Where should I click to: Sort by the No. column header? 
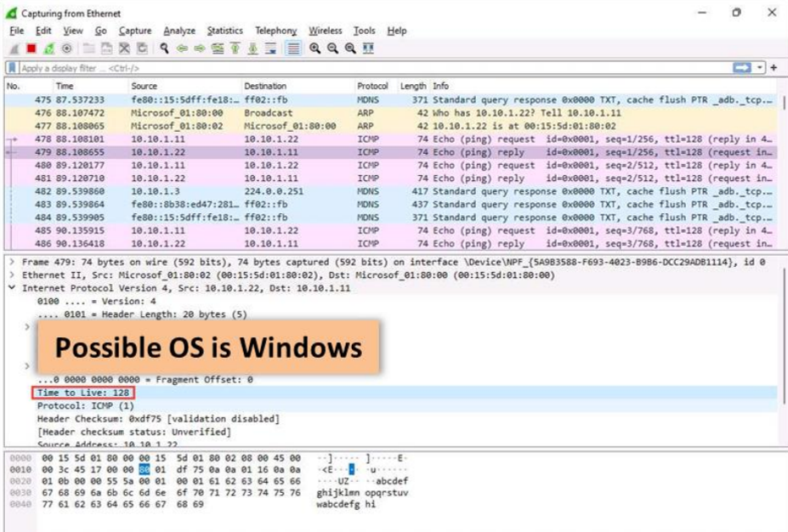(29, 86)
